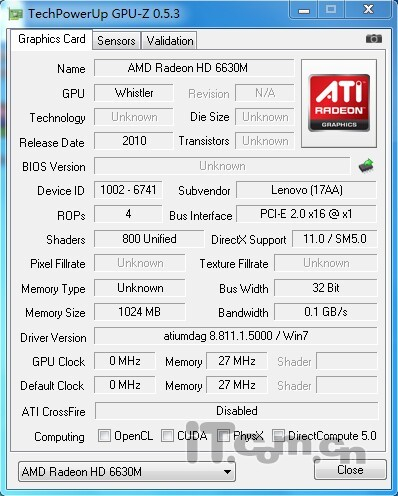Click the Driver Version field
This screenshot has width=398, height=496.
coord(236,336)
